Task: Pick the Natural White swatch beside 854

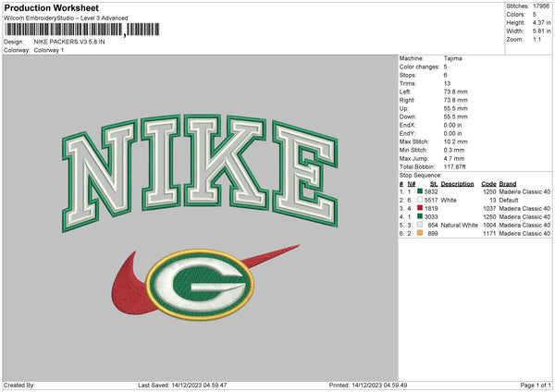Action: (420, 225)
